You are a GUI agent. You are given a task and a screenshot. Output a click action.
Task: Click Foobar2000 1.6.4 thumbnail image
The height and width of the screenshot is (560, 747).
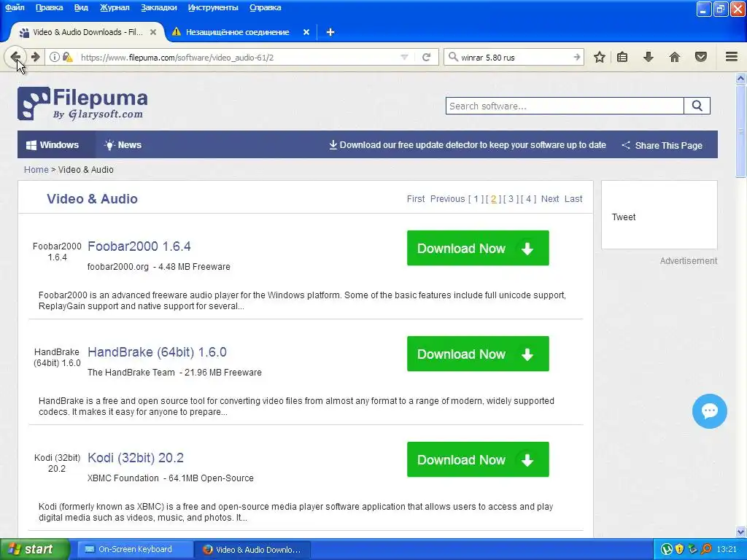coord(57,252)
